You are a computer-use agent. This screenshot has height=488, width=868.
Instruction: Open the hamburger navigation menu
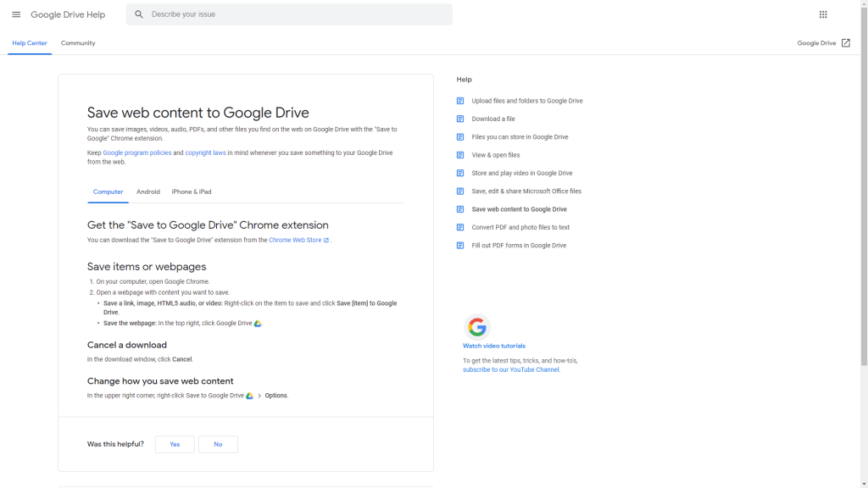(x=16, y=14)
